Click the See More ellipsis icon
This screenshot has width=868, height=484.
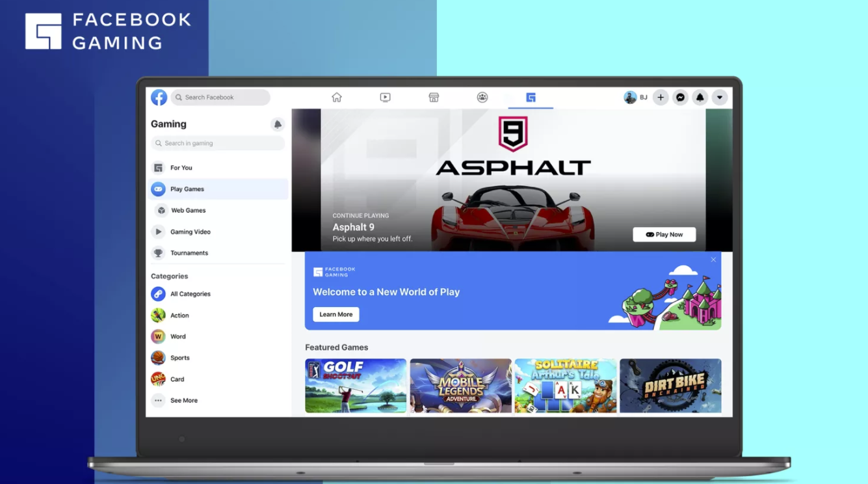tap(158, 401)
